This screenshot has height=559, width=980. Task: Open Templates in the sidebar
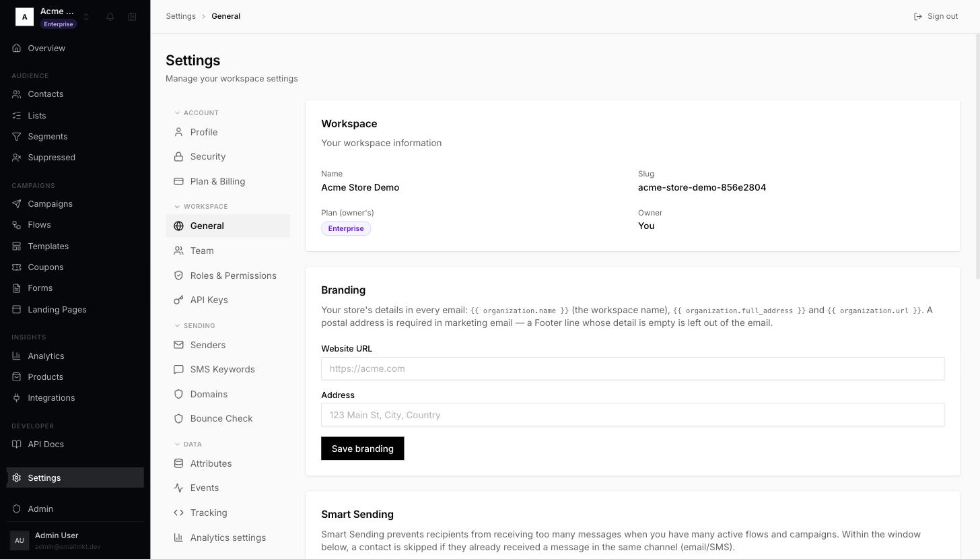pyautogui.click(x=75, y=246)
